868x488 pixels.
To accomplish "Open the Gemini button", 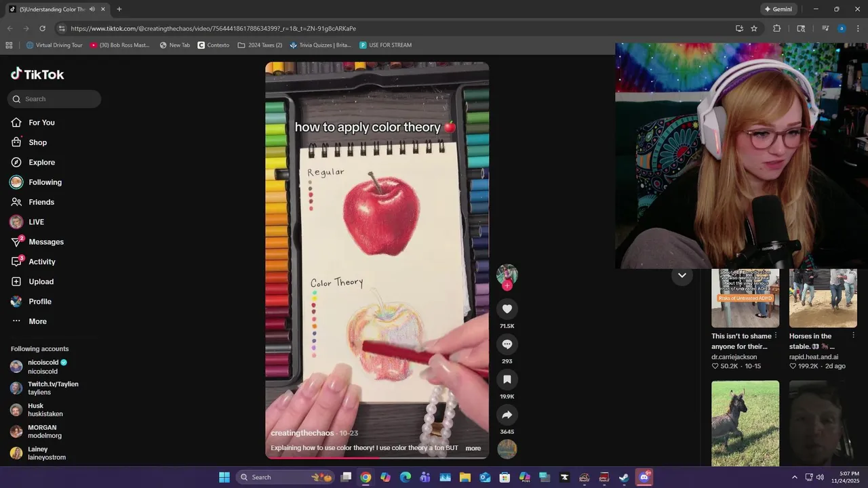I will (778, 9).
